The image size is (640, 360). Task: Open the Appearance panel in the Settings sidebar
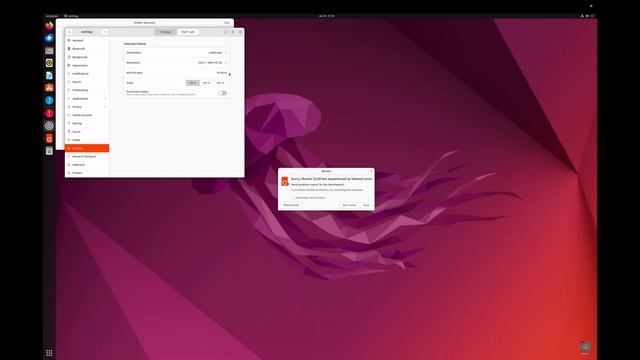pyautogui.click(x=87, y=65)
